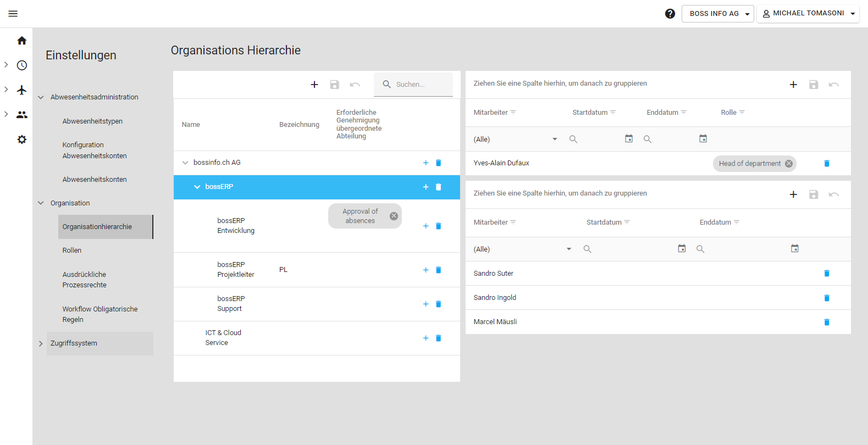Open the absences airplane icon

[21, 90]
